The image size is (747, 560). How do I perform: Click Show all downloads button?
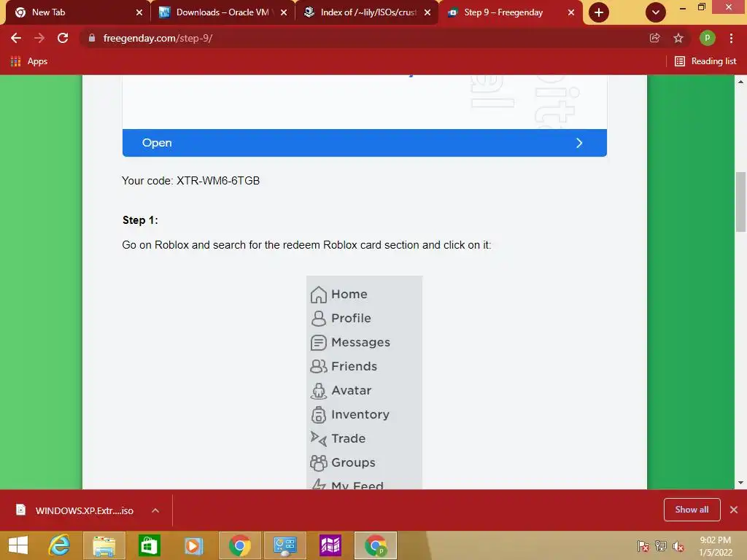tap(692, 510)
